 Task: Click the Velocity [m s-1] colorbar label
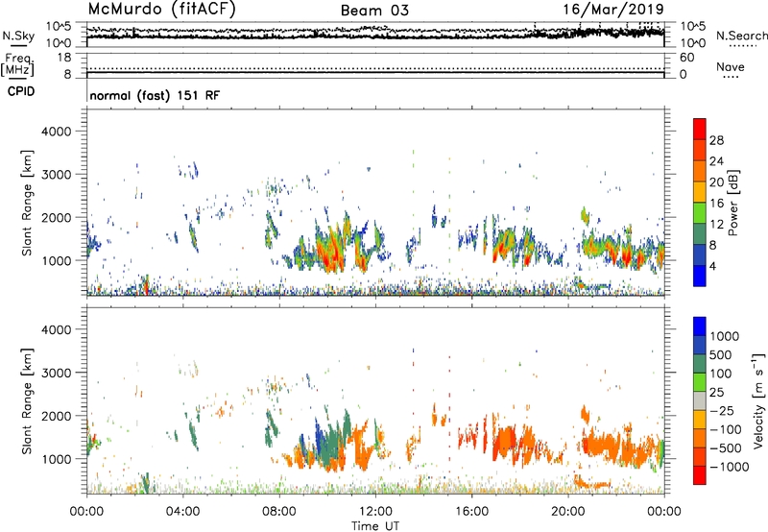pos(758,401)
